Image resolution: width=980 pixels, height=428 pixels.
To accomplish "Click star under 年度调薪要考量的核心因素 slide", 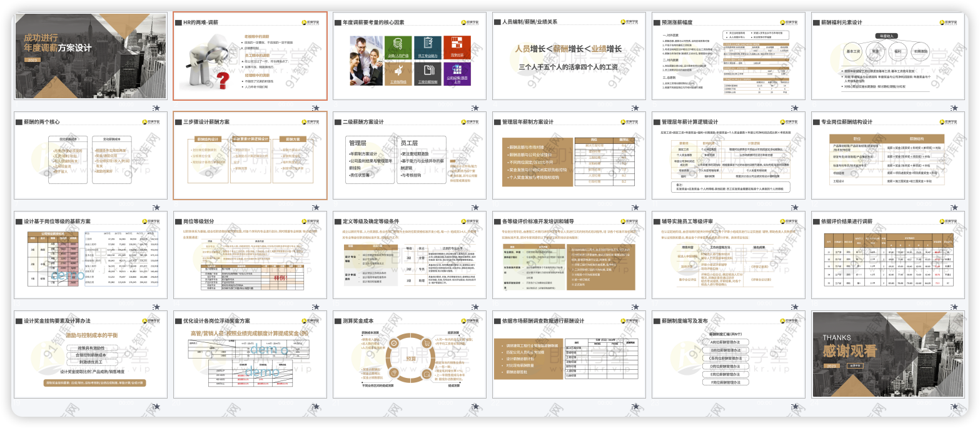I will [476, 108].
